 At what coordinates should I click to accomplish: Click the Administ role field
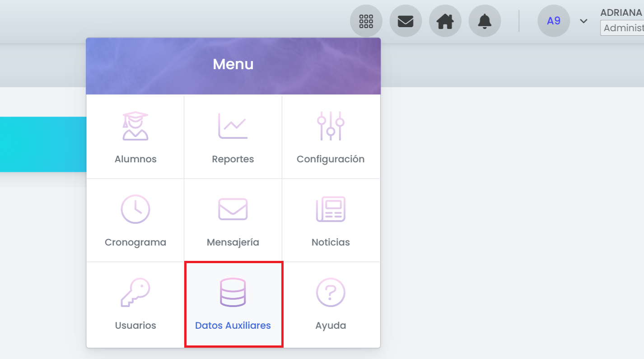point(622,28)
